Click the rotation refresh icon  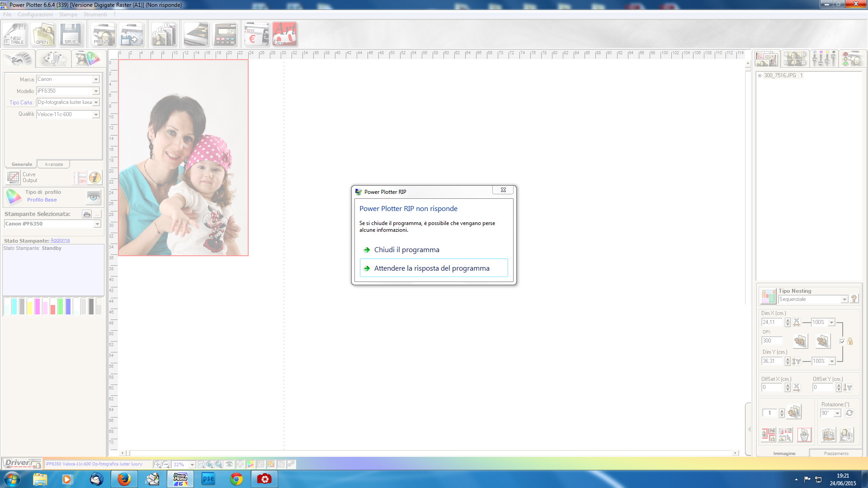pos(849,413)
